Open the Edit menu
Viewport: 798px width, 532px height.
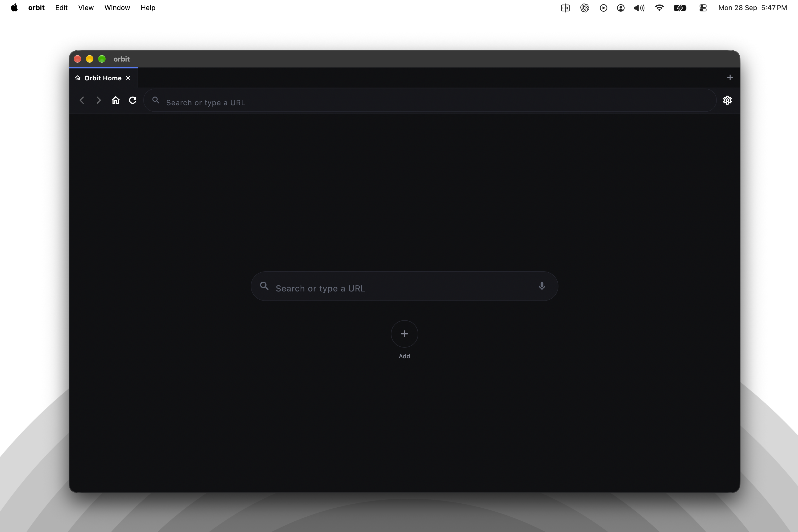(x=62, y=7)
